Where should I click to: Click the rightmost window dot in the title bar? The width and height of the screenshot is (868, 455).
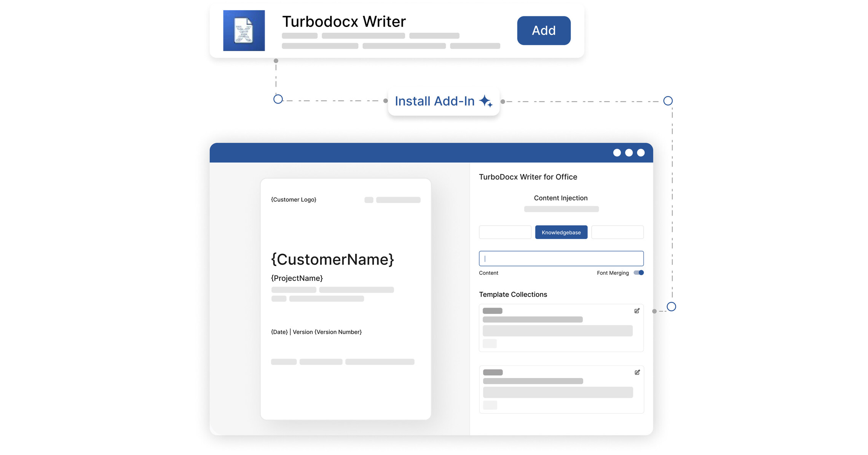click(x=640, y=152)
